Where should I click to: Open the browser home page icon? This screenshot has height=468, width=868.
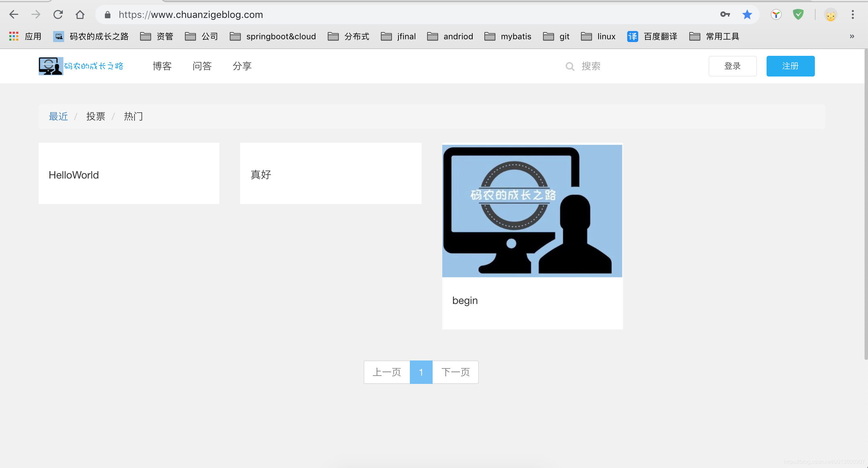point(80,14)
